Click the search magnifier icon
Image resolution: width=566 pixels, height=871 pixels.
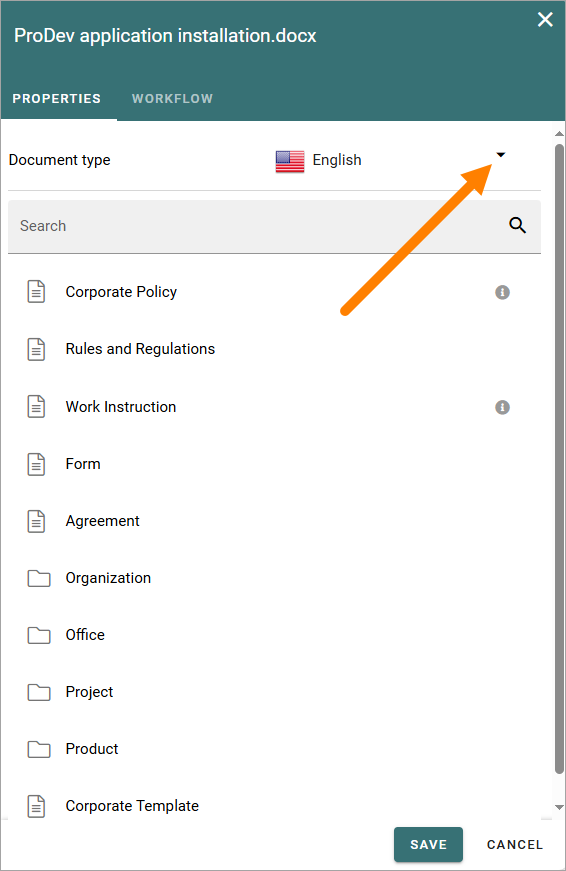[517, 226]
